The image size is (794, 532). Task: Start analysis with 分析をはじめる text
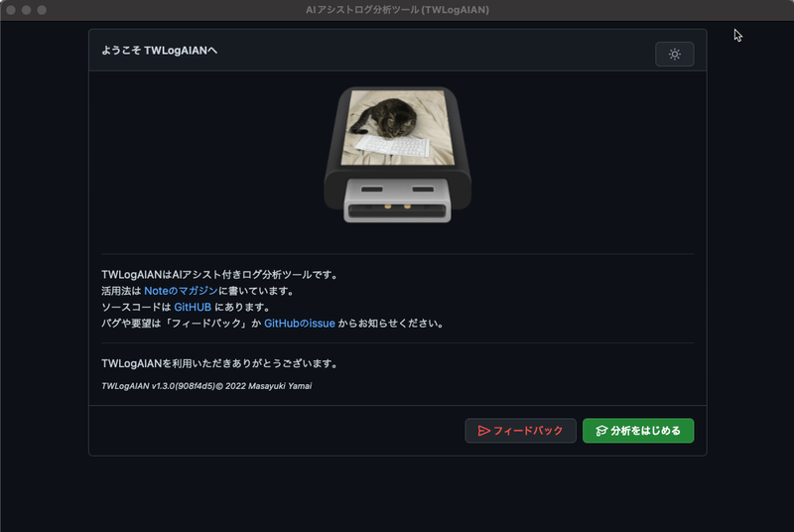(646, 431)
